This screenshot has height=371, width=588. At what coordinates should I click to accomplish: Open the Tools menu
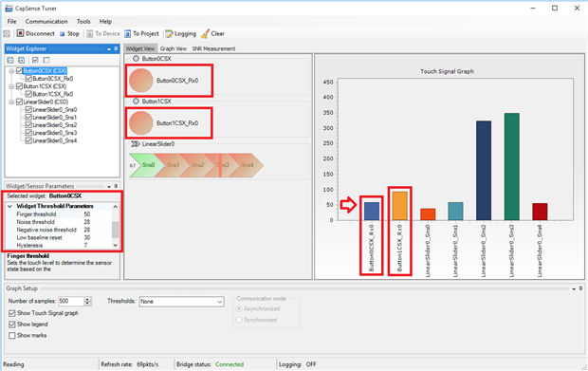tap(83, 22)
